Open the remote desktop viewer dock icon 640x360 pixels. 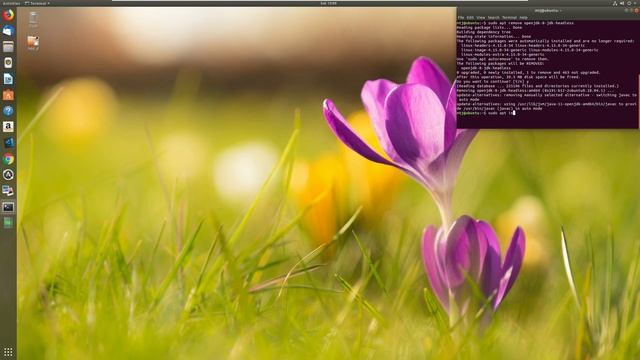8,191
